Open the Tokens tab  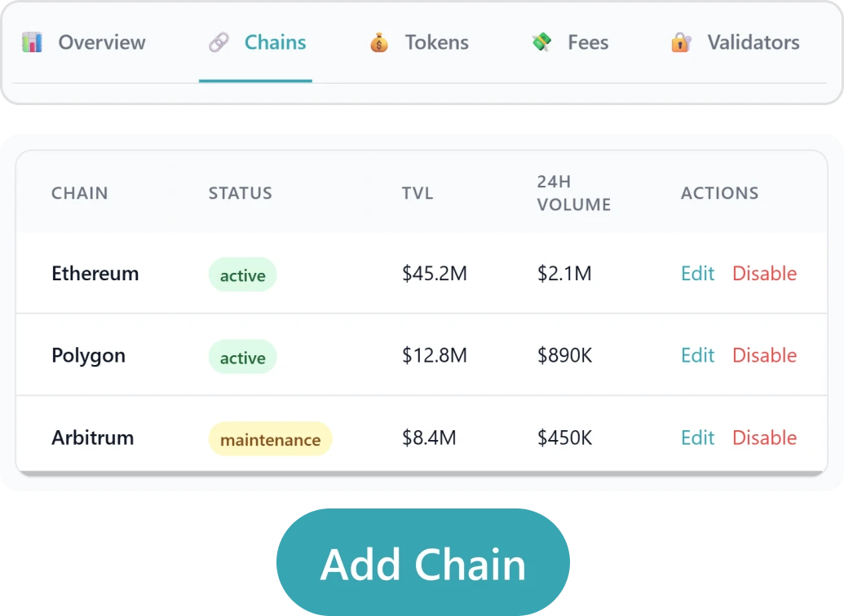(437, 42)
